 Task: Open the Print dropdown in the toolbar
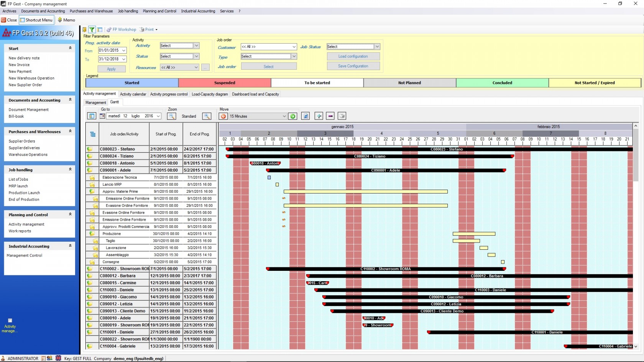click(149, 29)
